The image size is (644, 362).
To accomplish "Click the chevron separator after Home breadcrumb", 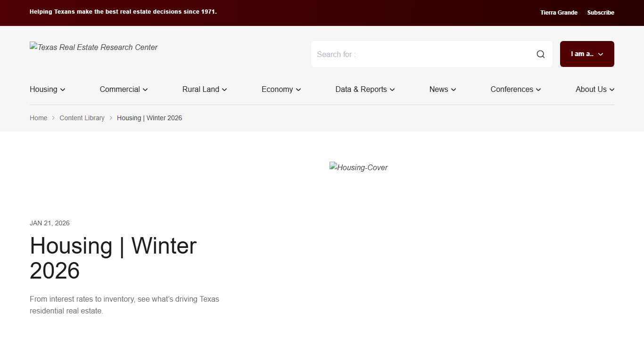I will point(53,118).
